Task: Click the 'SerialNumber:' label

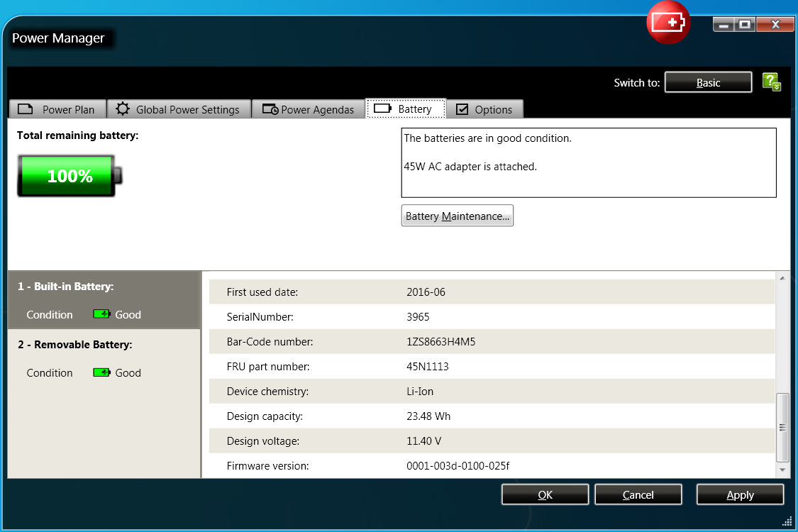Action: pos(260,316)
